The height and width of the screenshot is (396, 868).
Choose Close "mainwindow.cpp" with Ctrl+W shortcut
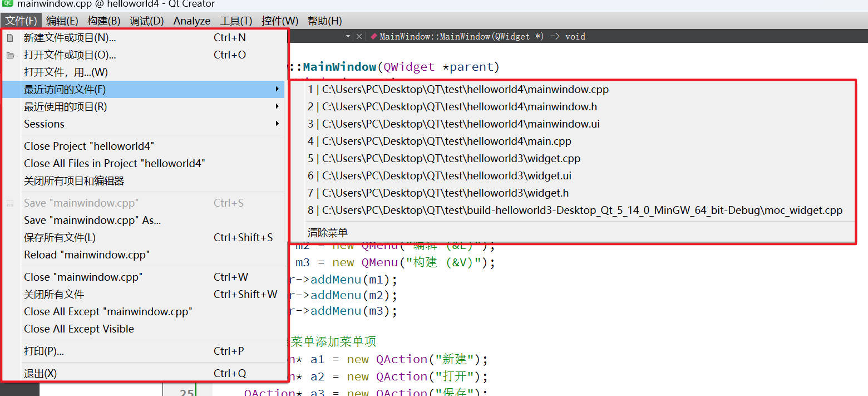[x=144, y=277]
